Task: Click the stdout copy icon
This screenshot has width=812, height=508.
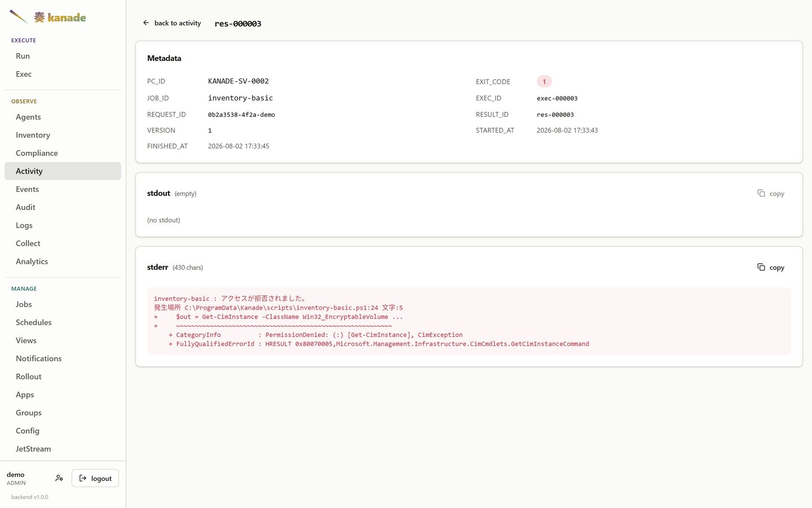Action: [761, 193]
